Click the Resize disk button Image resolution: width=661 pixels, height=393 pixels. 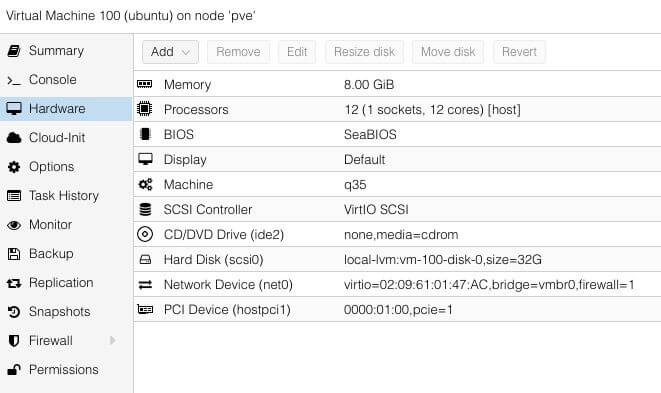tap(364, 52)
